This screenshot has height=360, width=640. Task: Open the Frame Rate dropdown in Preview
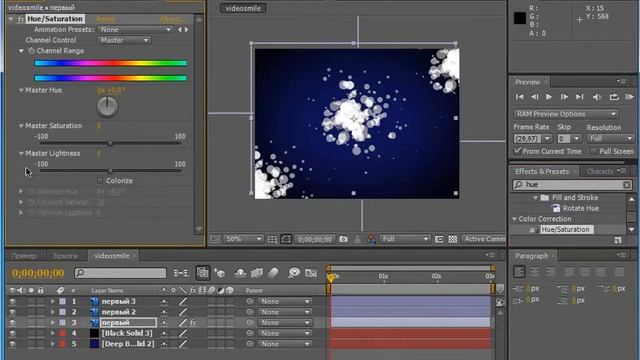click(547, 139)
